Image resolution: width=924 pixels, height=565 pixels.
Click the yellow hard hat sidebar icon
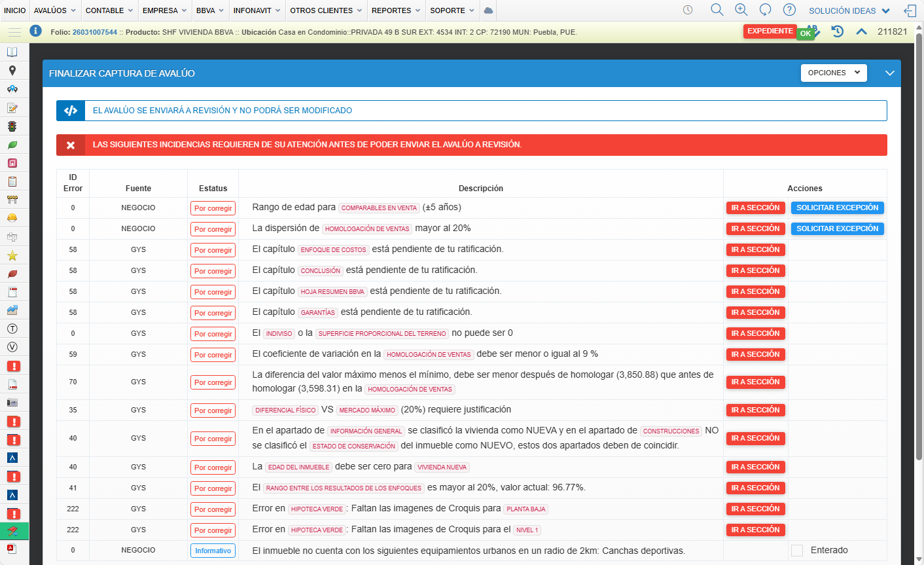coord(12,218)
